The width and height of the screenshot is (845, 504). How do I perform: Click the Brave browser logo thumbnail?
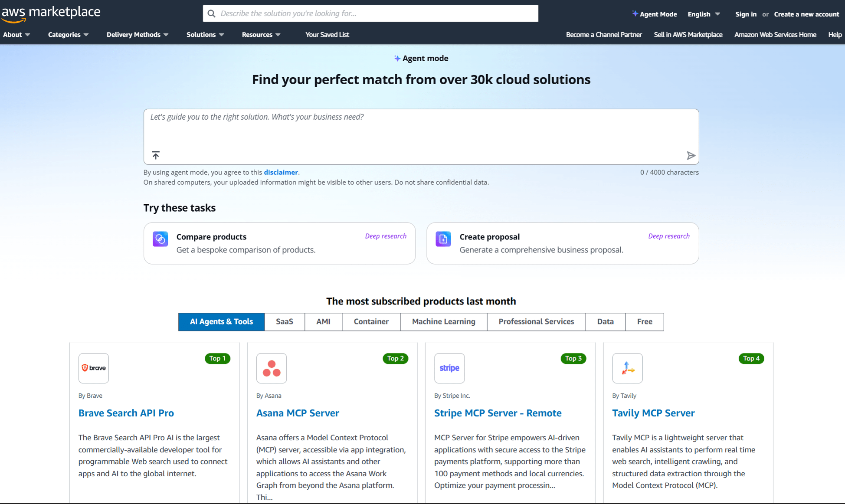click(x=93, y=368)
